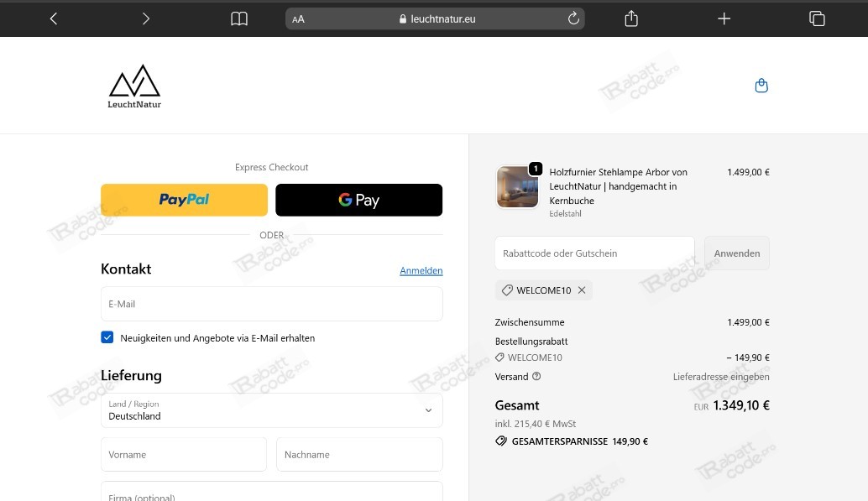The height and width of the screenshot is (501, 868).
Task: Open a new browser tab
Action: coord(724,18)
